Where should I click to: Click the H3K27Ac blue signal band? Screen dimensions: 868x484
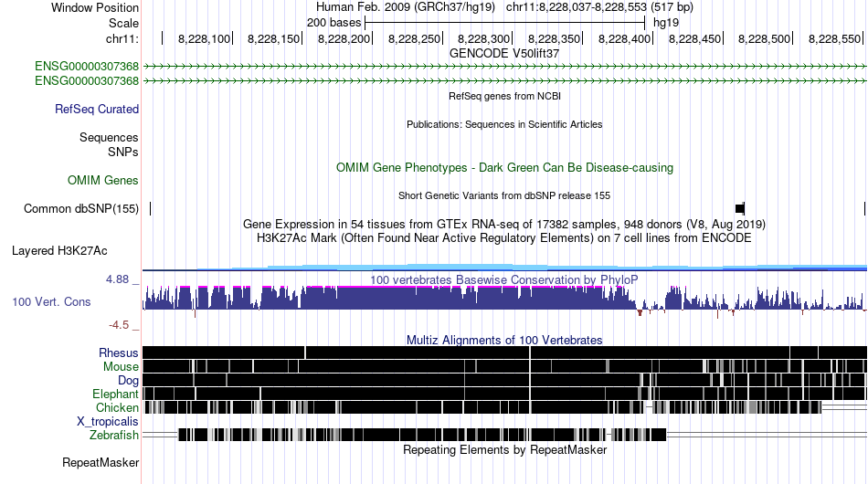pyautogui.click(x=504, y=268)
